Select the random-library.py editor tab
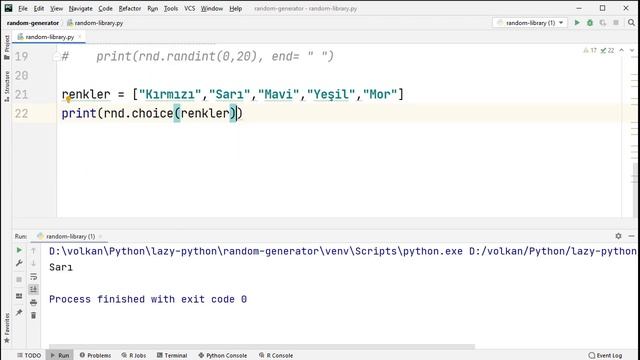Image resolution: width=640 pixels, height=360 pixels. point(49,37)
